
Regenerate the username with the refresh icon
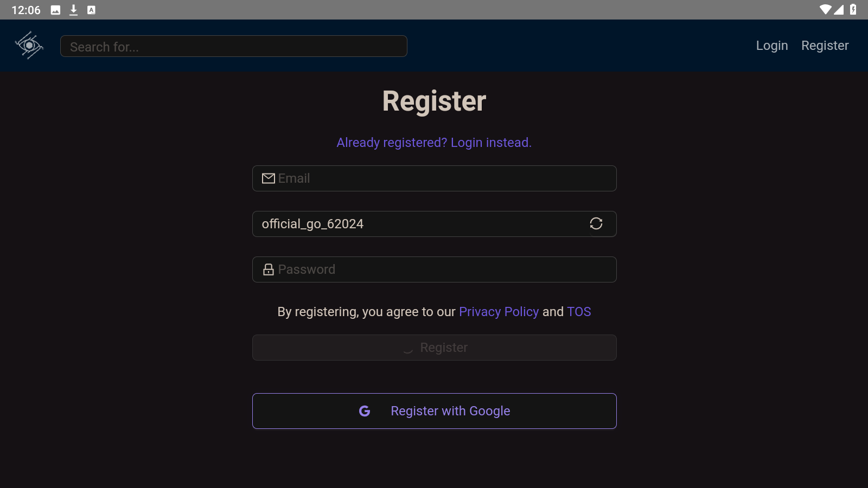[596, 223]
